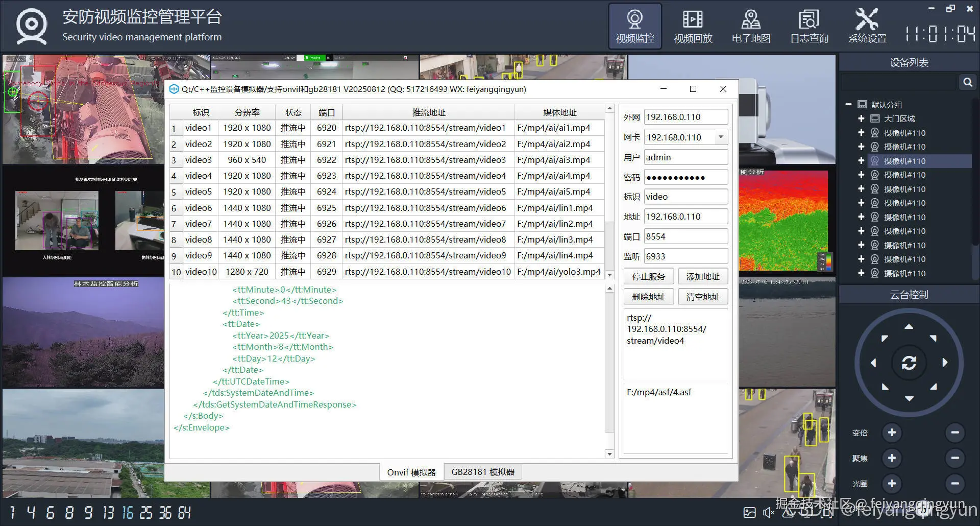Collapse the 默认分组 tree group

(x=848, y=105)
